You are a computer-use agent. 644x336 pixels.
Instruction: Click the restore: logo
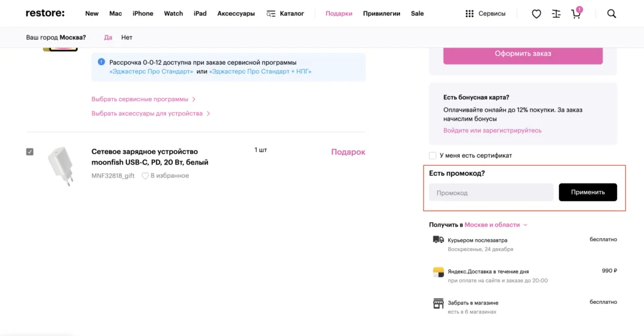[x=45, y=13]
